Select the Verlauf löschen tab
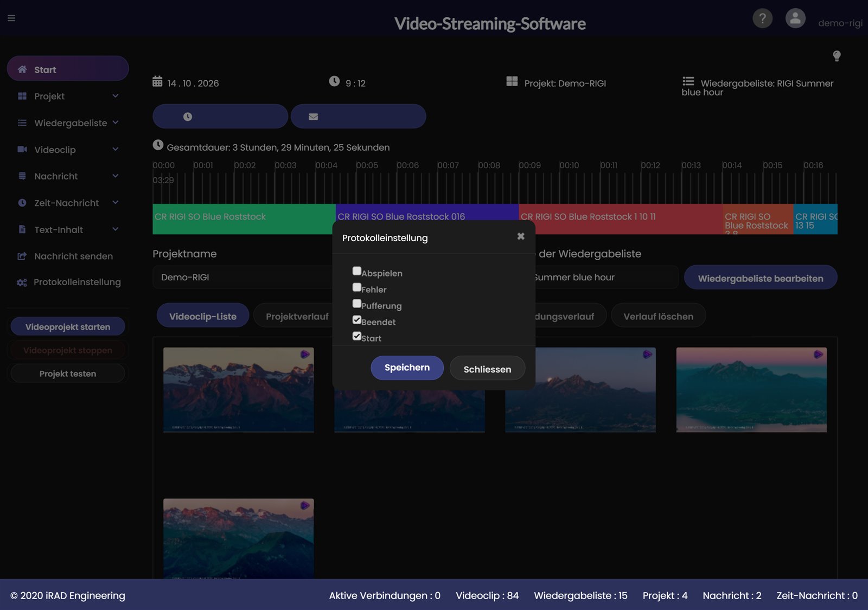868x610 pixels. point(658,316)
